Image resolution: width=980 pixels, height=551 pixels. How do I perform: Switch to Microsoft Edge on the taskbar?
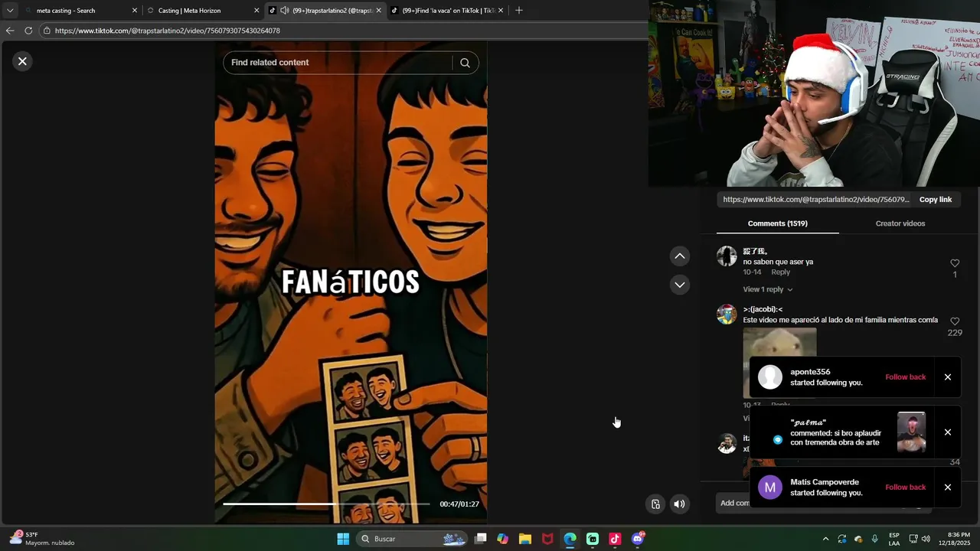(570, 539)
